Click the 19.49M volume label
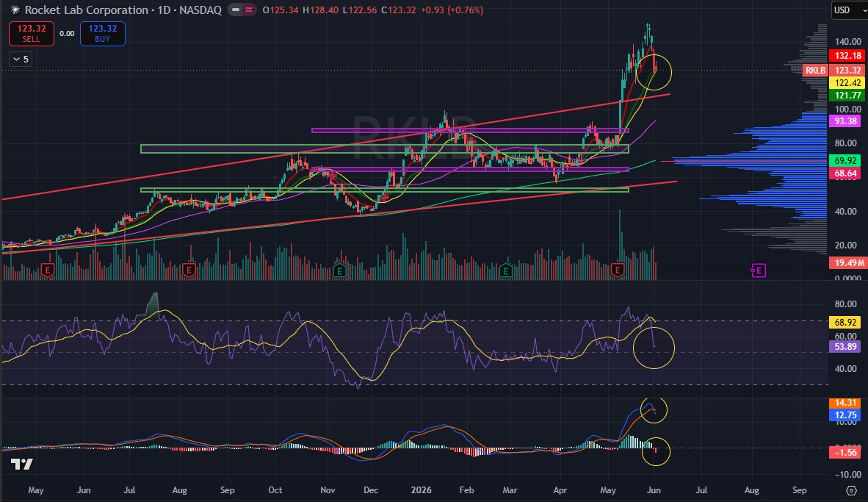The height and width of the screenshot is (502, 868). (x=849, y=262)
